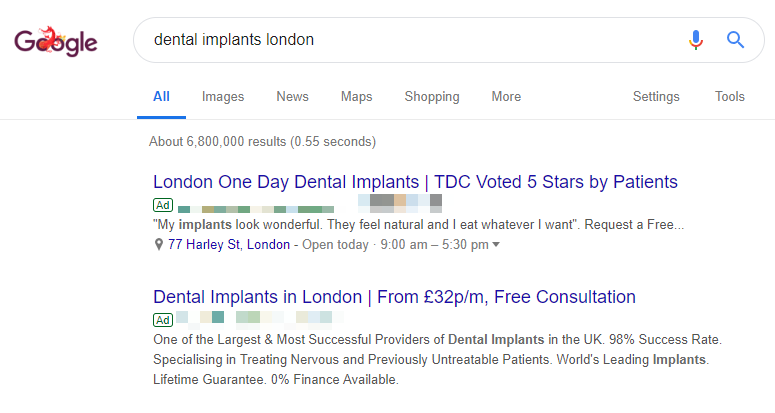
Task: Open the Maps results tab
Action: [x=356, y=97]
